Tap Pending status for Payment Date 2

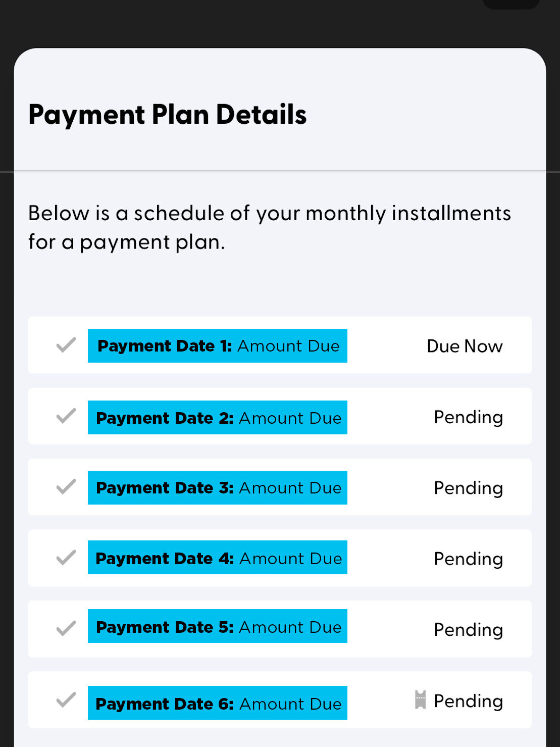click(468, 418)
